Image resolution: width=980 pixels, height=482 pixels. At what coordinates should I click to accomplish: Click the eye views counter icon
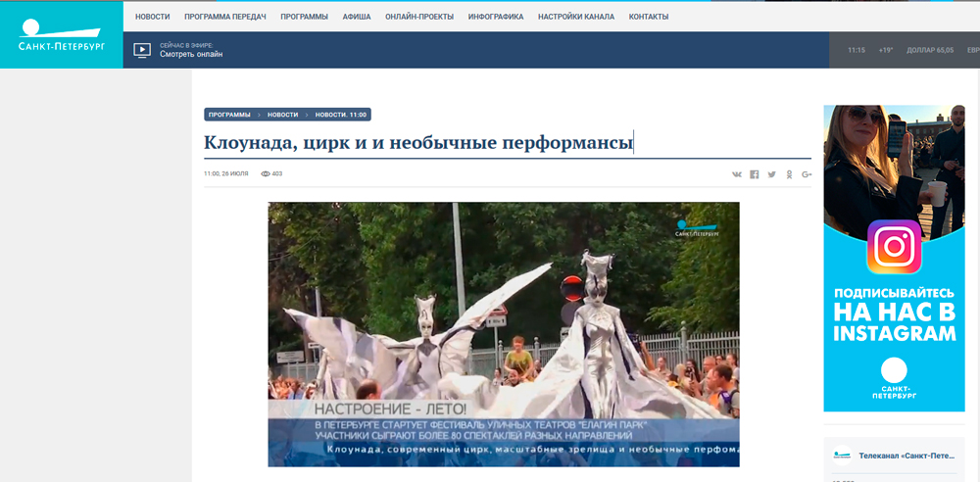coord(266,173)
